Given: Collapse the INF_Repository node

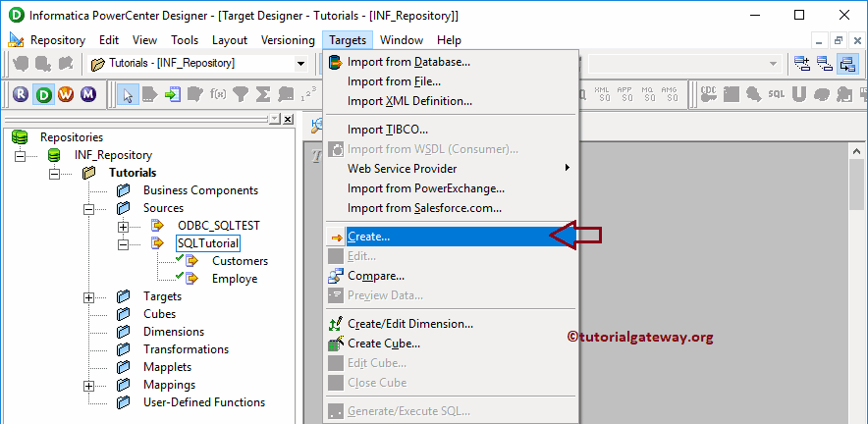Looking at the screenshot, I should pos(21,155).
